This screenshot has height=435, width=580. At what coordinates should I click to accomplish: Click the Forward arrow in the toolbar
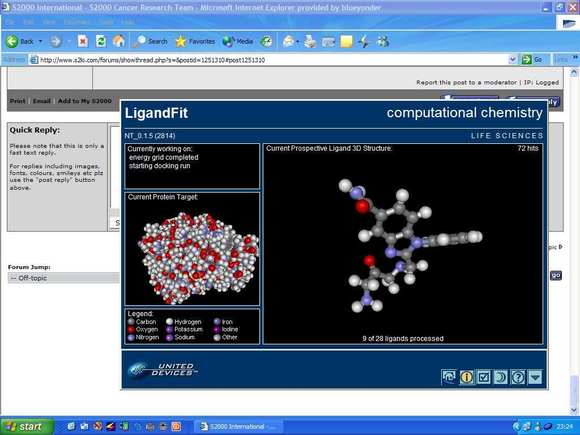pos(55,41)
